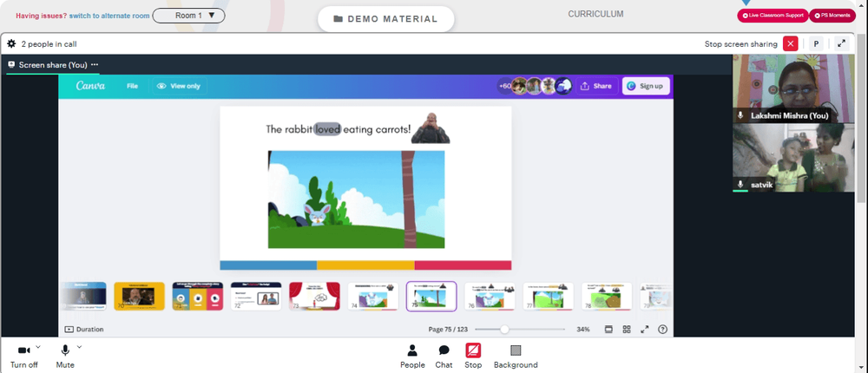Switch to the CURRICULUM tab
This screenshot has height=373, width=868.
tap(595, 15)
